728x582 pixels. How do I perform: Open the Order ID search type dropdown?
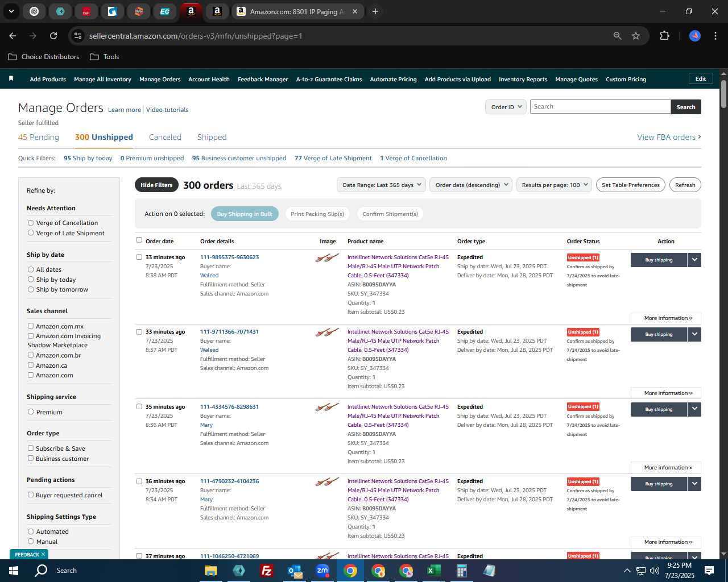click(x=506, y=107)
